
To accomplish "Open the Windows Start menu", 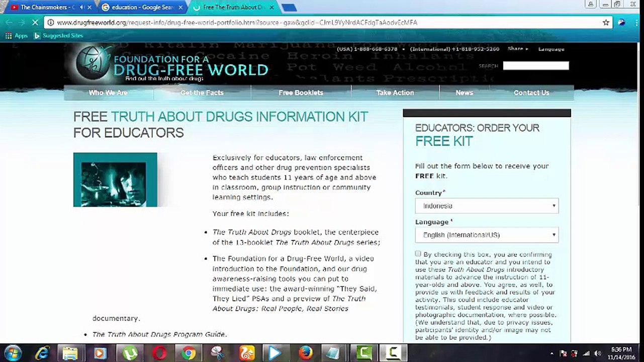I will pos(13,353).
